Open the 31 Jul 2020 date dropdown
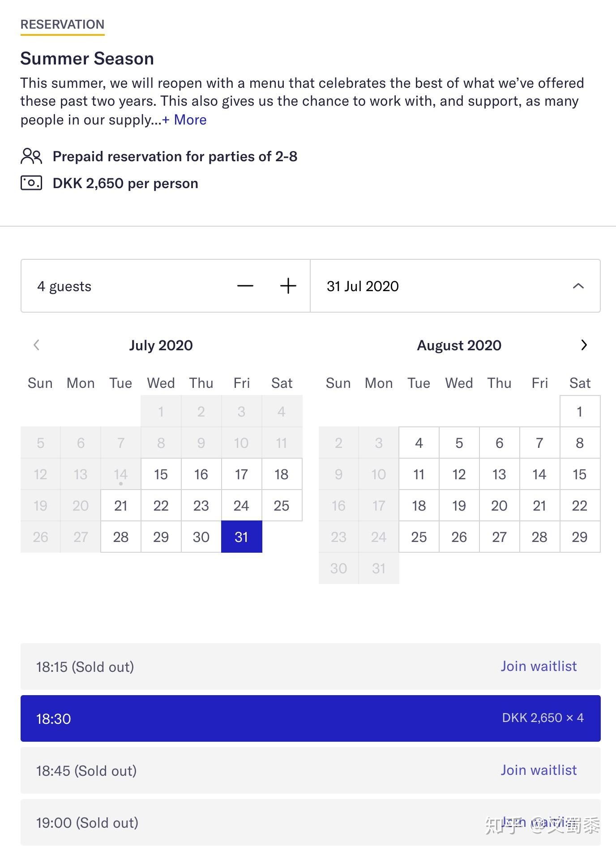The image size is (616, 851). tap(455, 286)
